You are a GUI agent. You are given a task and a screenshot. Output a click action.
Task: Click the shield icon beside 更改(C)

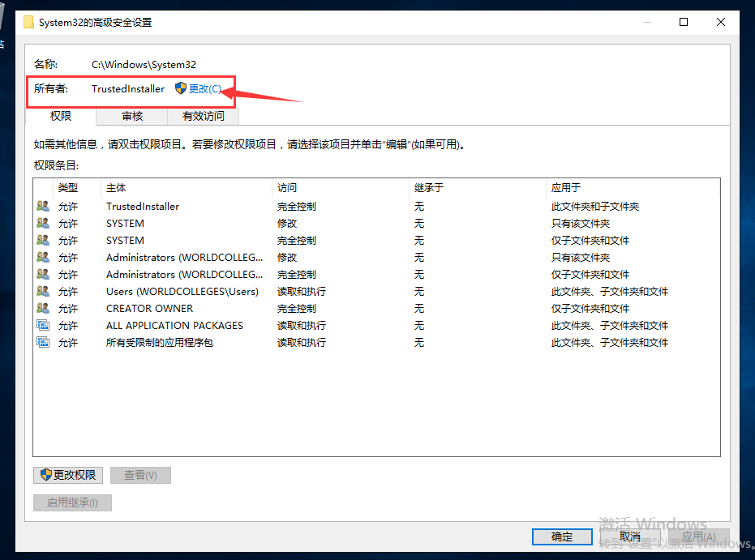click(181, 88)
